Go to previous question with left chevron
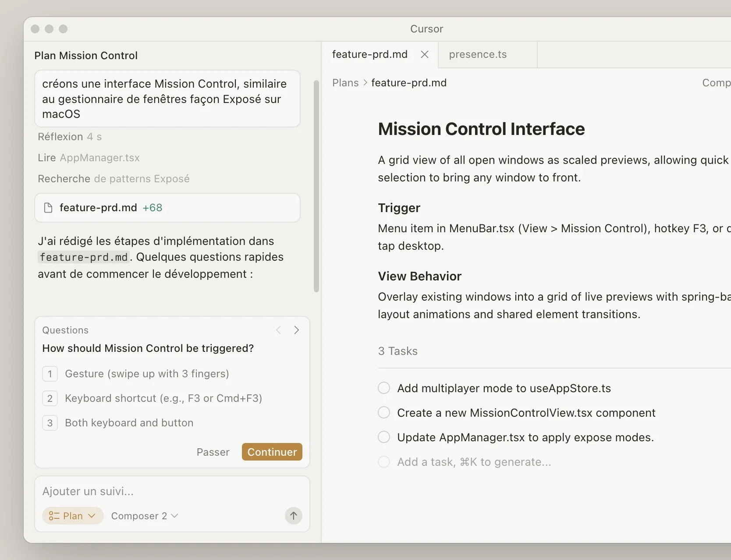This screenshot has width=731, height=560. pos(279,330)
